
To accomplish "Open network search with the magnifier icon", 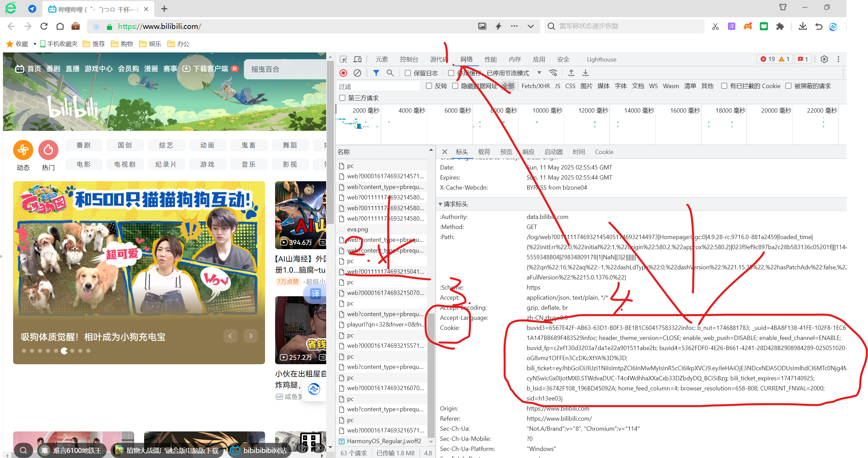I will point(390,73).
